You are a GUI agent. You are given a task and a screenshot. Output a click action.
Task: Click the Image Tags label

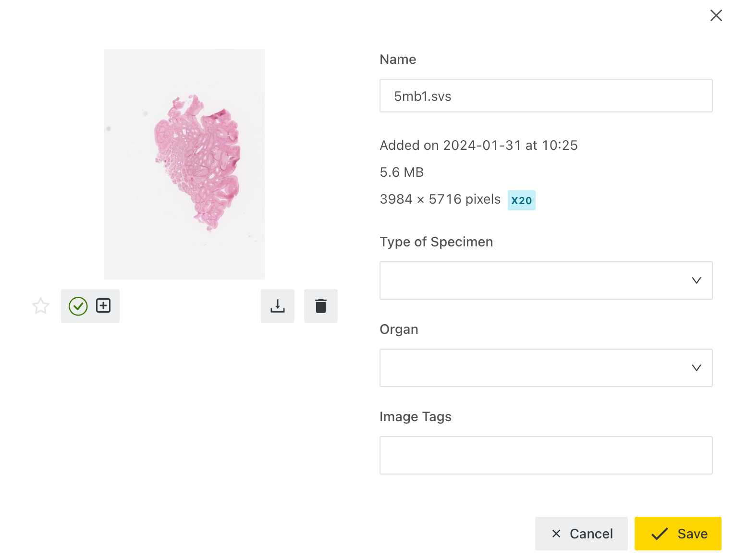coord(416,417)
